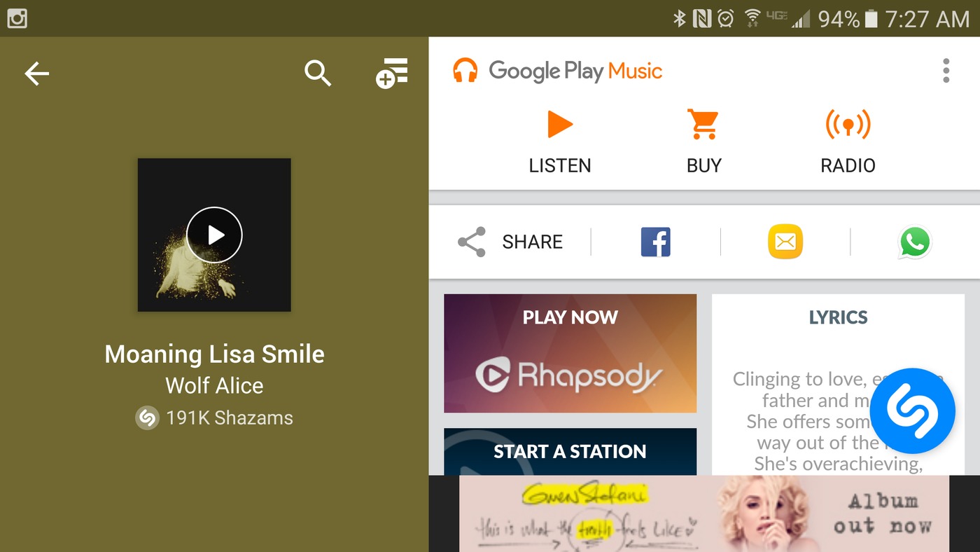Open the Lyrics card

(838, 385)
